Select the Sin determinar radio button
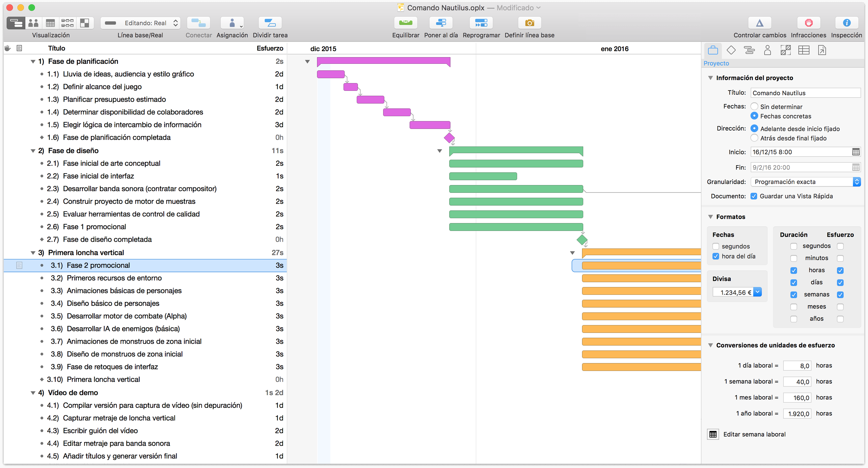 pos(754,106)
